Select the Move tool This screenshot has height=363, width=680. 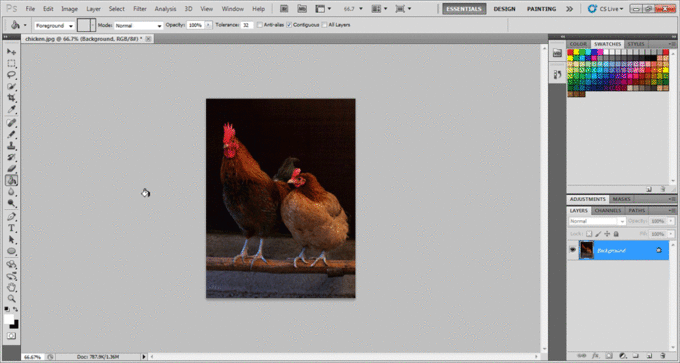(x=11, y=52)
